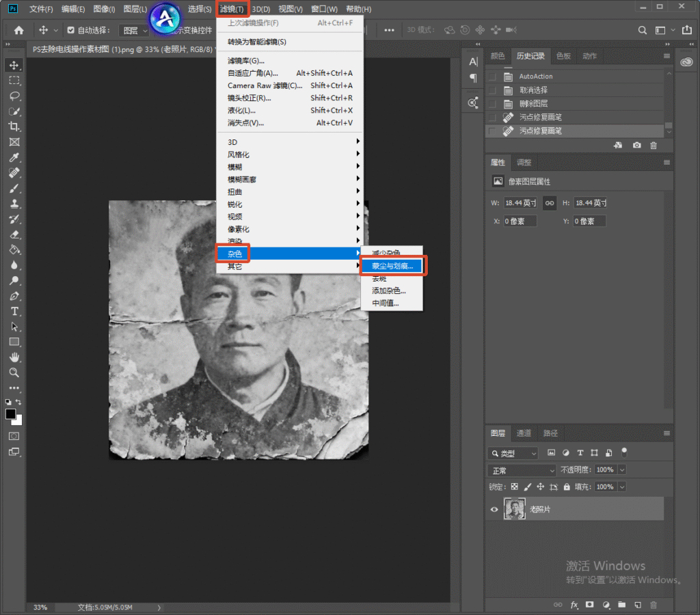
Task: Open the 类型 layer filter dropdown
Action: (513, 454)
